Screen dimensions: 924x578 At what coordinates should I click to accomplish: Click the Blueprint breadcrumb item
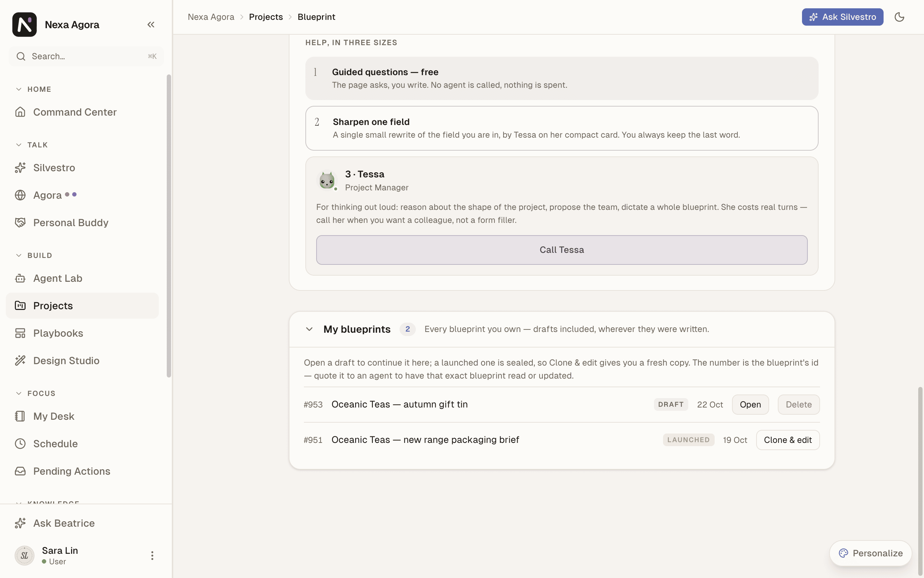(316, 17)
